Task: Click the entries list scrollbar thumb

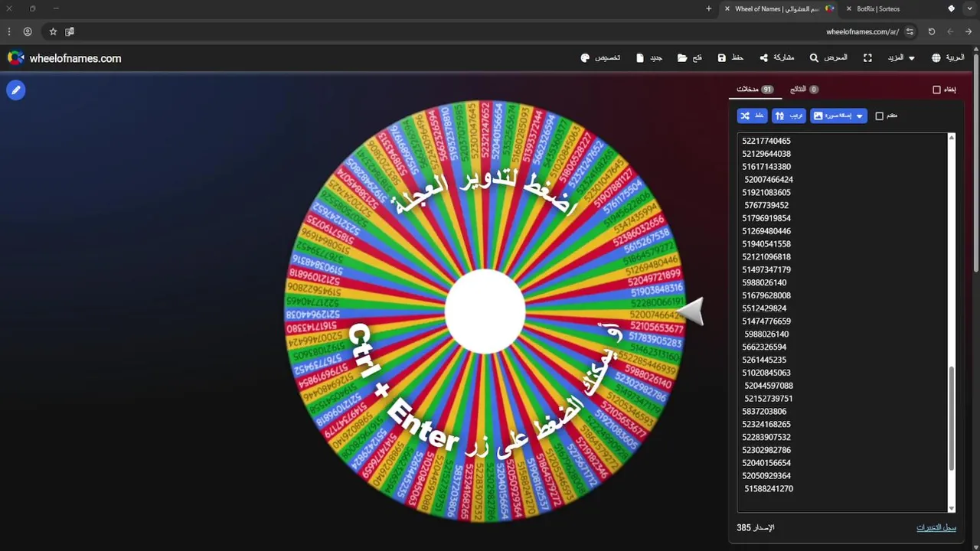Action: click(952, 418)
